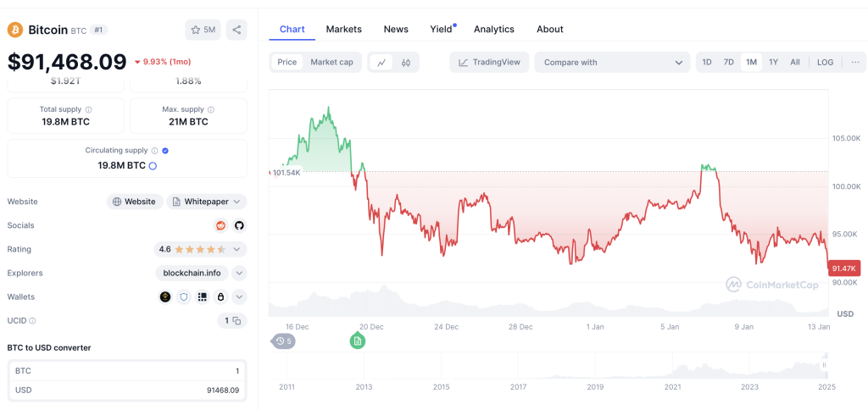The image size is (868, 410).
Task: Show UCID info tooltip icon
Action: coord(33,321)
